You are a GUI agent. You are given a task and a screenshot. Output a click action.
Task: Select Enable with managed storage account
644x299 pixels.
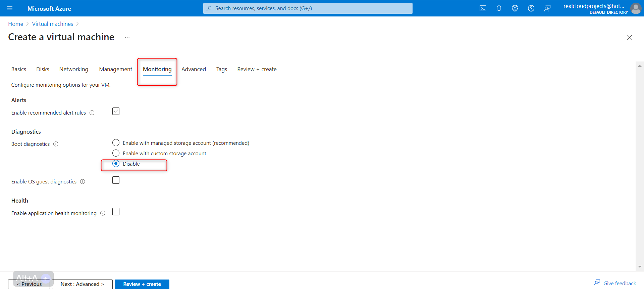coord(116,143)
